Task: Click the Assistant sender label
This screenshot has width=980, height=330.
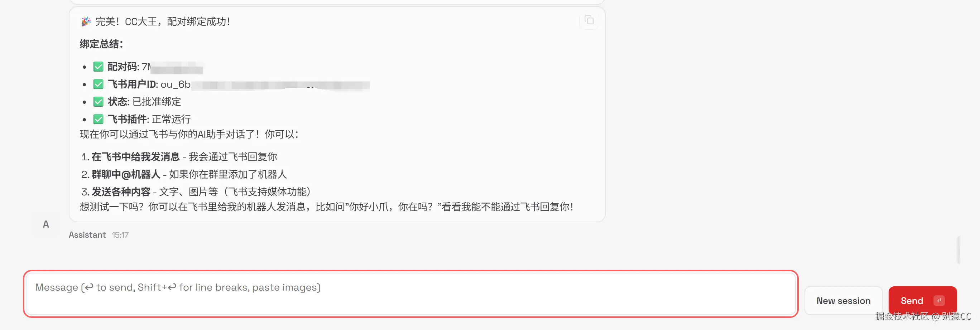Action: coord(87,235)
